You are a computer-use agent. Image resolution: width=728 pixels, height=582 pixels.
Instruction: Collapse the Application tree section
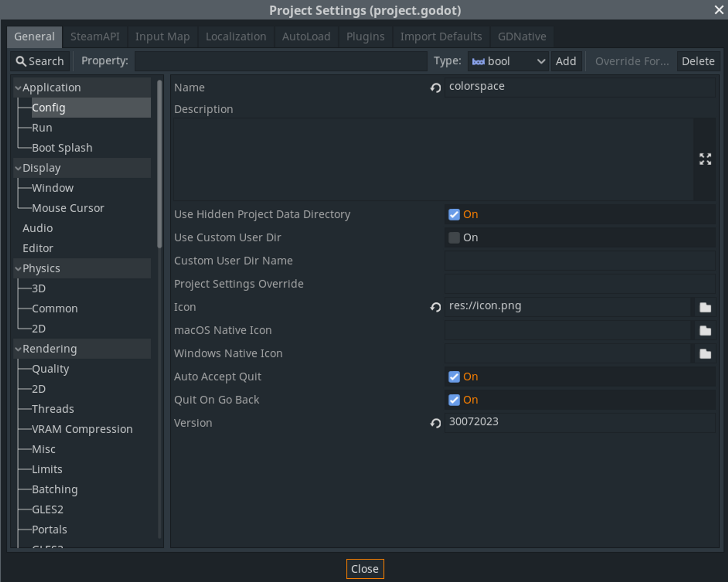click(x=18, y=88)
